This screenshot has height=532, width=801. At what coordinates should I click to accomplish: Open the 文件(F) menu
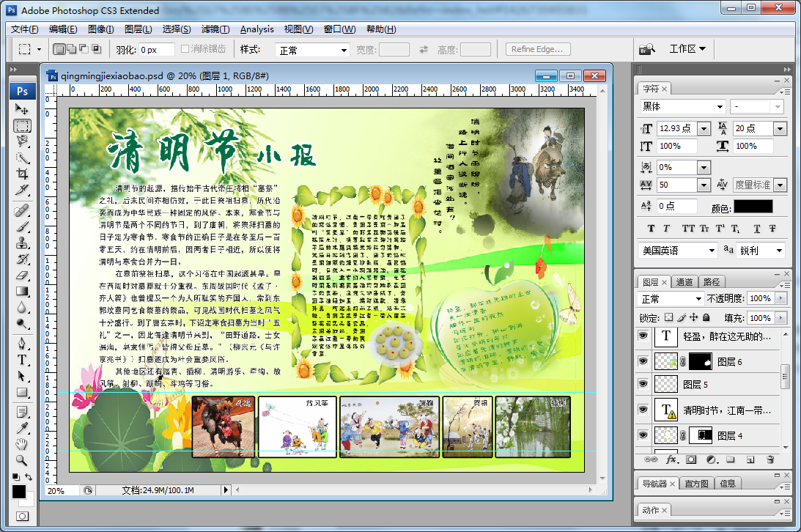coord(24,29)
